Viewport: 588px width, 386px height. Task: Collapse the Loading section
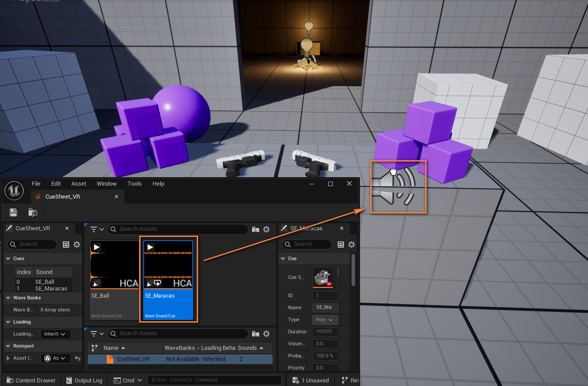(8, 322)
